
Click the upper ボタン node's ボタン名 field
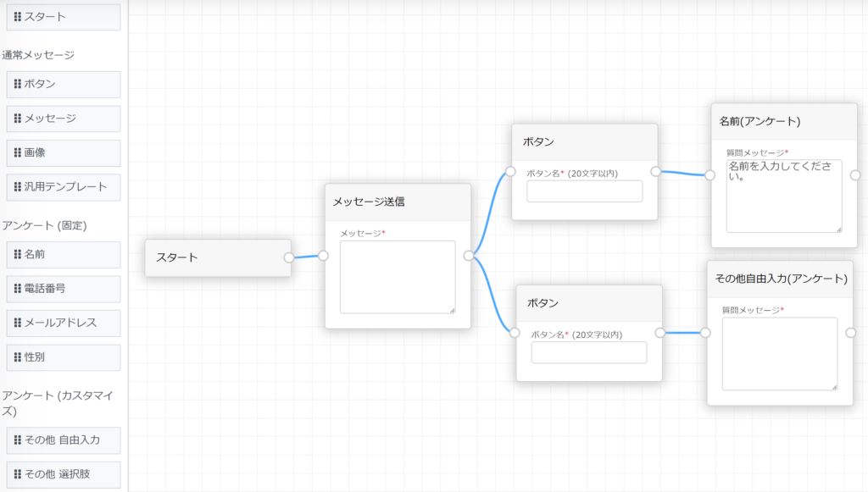tap(584, 191)
